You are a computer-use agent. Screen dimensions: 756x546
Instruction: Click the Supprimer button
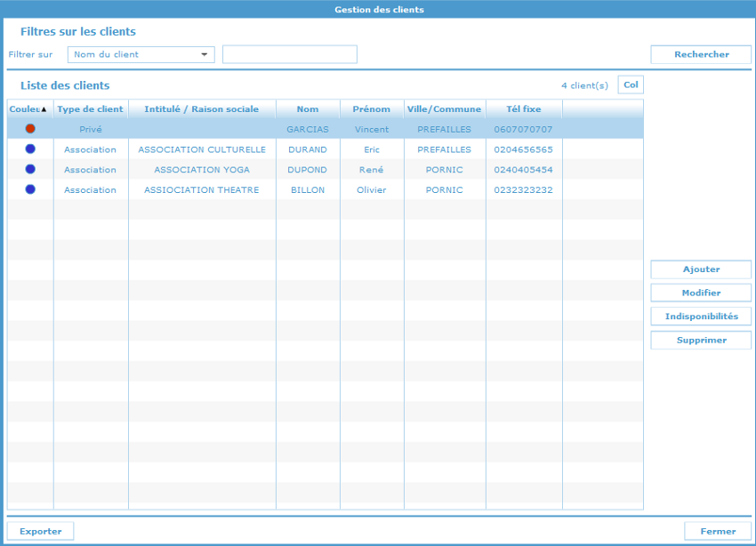pyautogui.click(x=701, y=341)
